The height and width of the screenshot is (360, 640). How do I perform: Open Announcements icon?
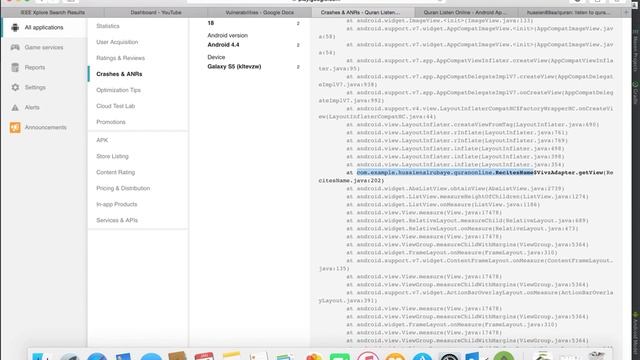(x=15, y=127)
